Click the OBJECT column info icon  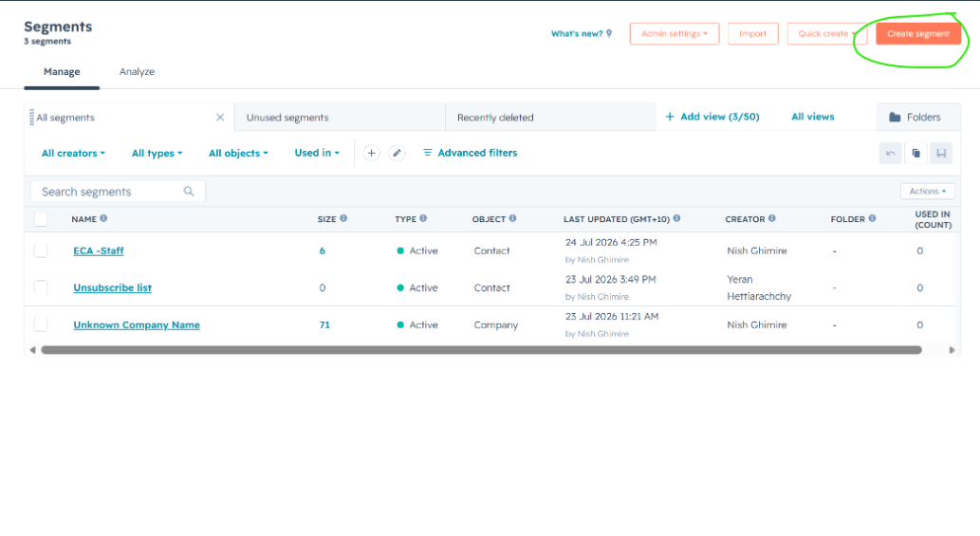point(512,218)
